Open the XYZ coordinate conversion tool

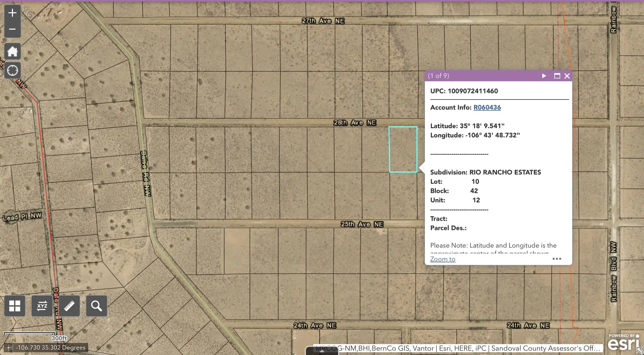[x=42, y=306]
